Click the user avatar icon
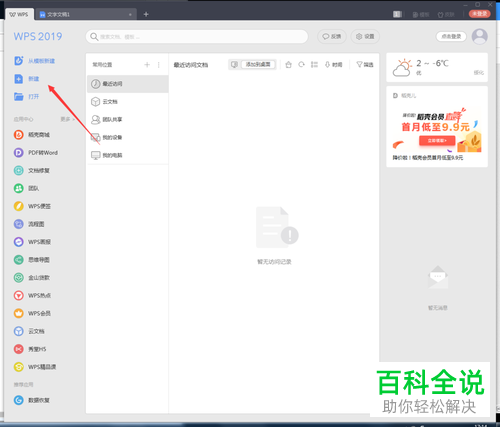 [x=480, y=36]
